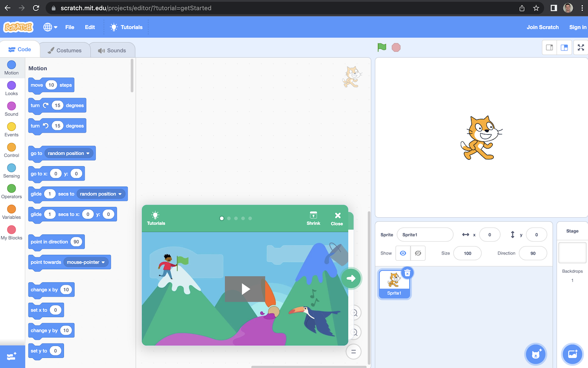Image resolution: width=588 pixels, height=368 pixels.
Task: Go to next tutorial step arrow
Action: (351, 278)
